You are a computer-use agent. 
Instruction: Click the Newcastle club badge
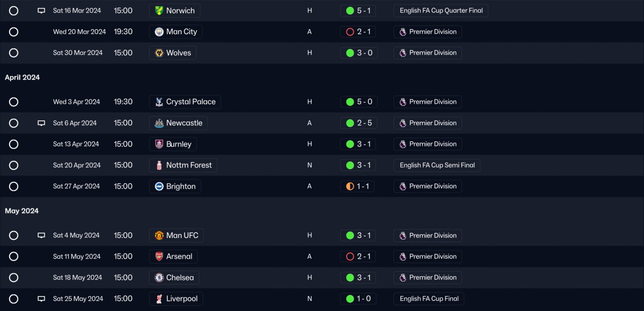point(159,123)
